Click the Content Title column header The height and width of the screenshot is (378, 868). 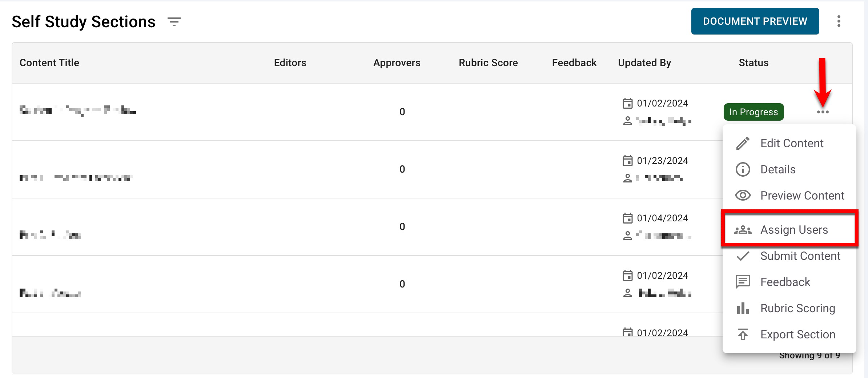pyautogui.click(x=49, y=63)
